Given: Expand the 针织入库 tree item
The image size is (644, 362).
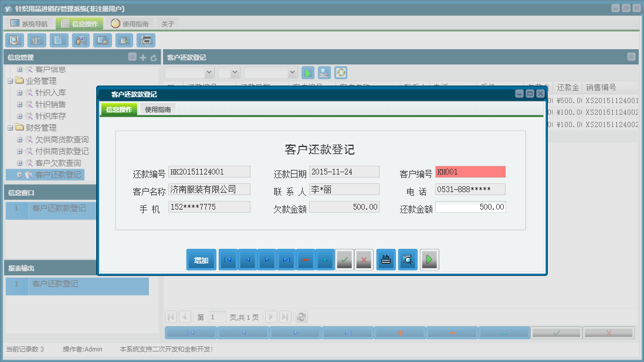Looking at the screenshot, I should [19, 92].
